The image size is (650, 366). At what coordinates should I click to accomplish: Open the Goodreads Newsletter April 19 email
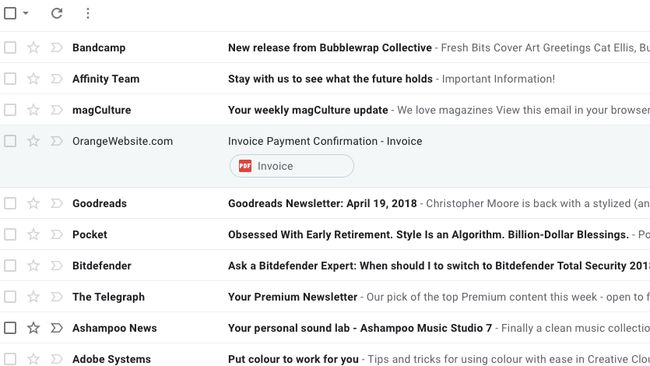[x=322, y=203]
